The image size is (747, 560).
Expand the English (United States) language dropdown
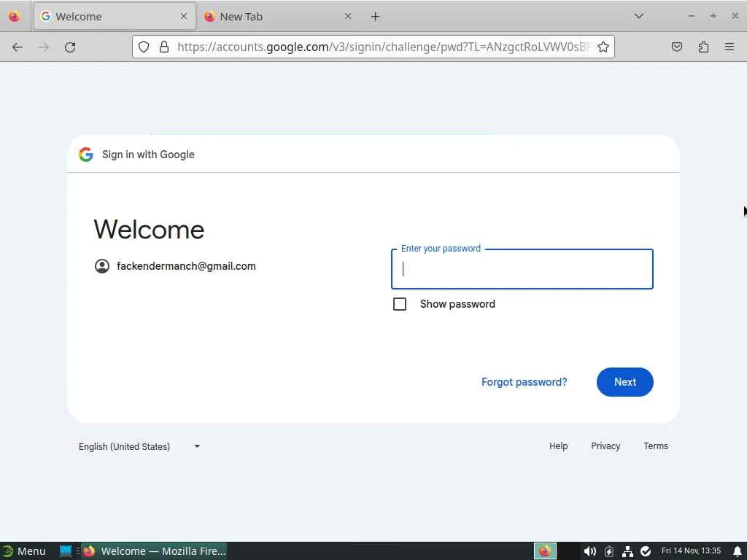[x=139, y=447]
